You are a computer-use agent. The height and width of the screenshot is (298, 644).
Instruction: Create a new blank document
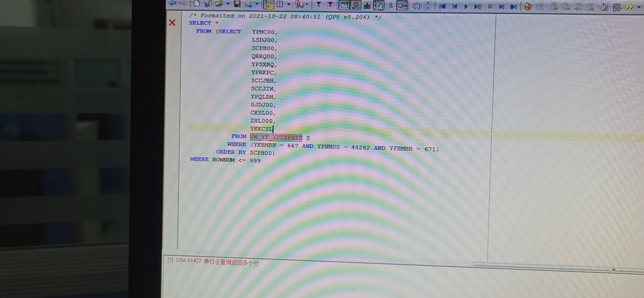[197, 4]
